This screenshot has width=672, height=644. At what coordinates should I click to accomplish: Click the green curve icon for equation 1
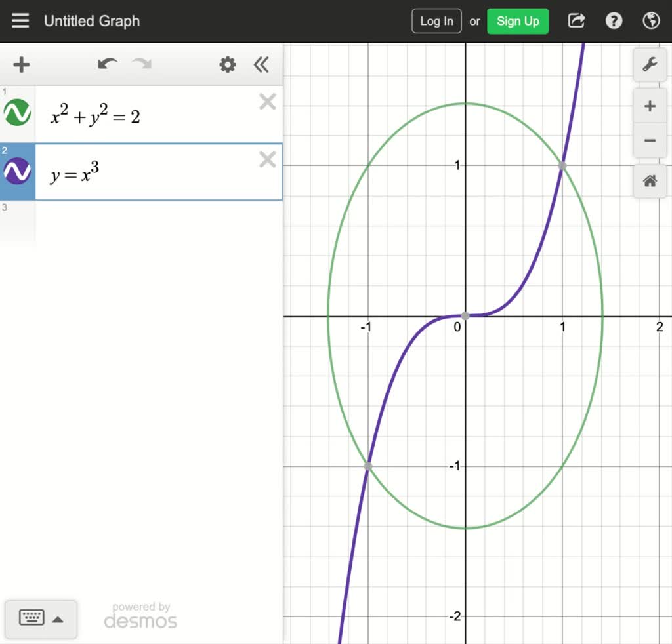coord(18,112)
